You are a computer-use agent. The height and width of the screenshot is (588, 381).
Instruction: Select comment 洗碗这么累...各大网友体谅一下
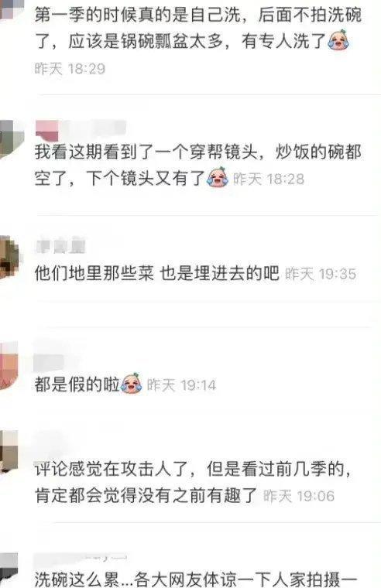click(196, 579)
